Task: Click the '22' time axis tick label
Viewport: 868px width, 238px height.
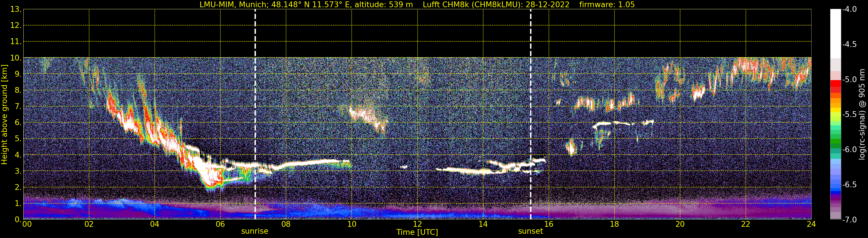Action: 746,224
